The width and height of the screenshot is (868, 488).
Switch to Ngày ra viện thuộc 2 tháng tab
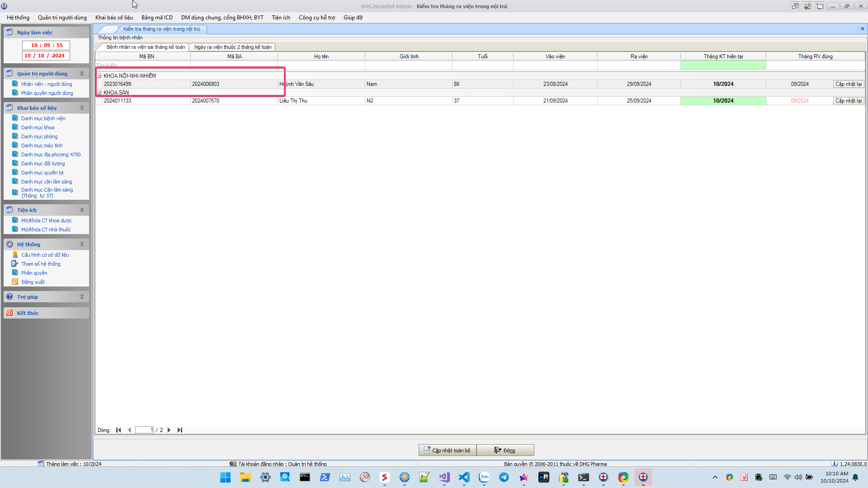pyautogui.click(x=232, y=47)
